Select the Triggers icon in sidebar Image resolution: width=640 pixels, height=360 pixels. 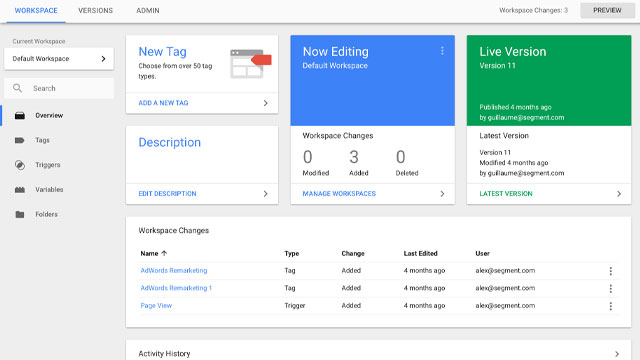coord(20,165)
